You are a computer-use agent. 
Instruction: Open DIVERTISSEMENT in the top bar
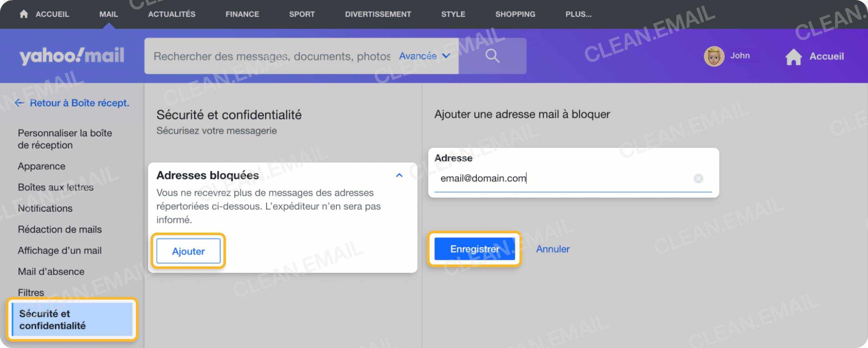(x=378, y=14)
